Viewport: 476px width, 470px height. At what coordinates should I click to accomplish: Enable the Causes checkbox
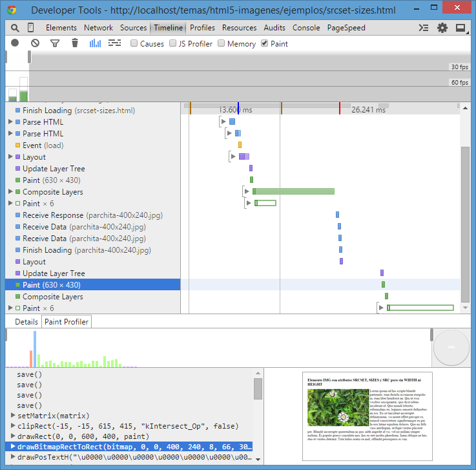[134, 44]
